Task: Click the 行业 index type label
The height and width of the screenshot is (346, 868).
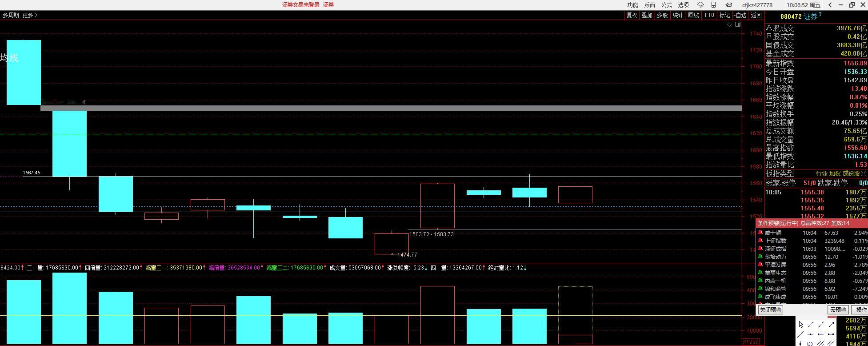Action: click(x=821, y=173)
